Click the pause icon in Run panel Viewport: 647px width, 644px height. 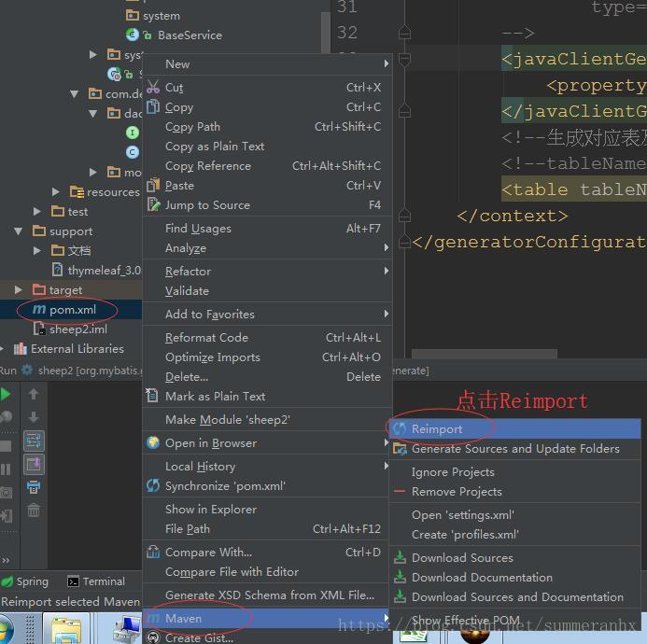[6, 469]
